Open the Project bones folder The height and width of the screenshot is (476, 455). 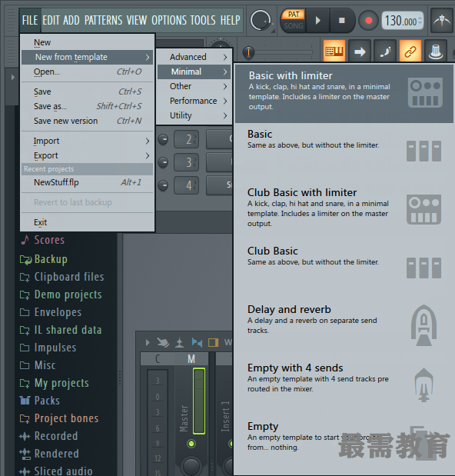59,418
